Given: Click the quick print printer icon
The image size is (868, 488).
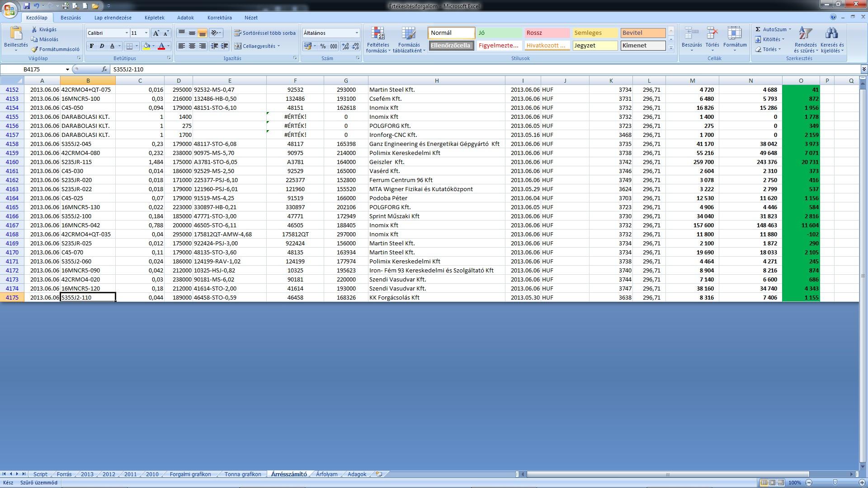Looking at the screenshot, I should [66, 6].
